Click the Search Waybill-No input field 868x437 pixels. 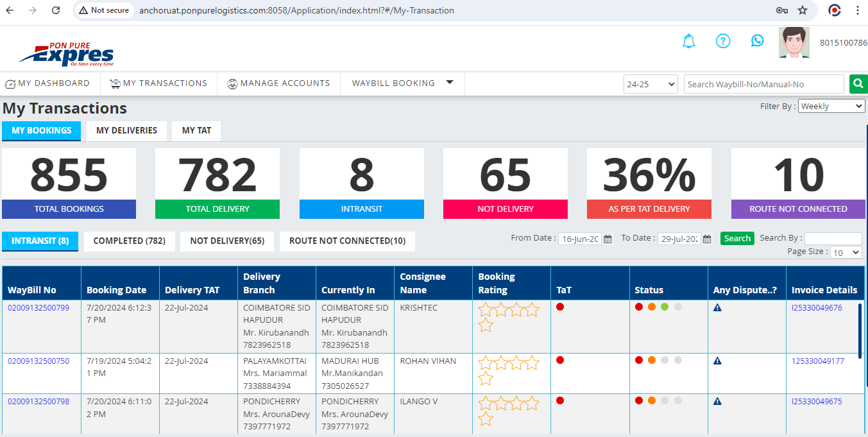point(763,84)
